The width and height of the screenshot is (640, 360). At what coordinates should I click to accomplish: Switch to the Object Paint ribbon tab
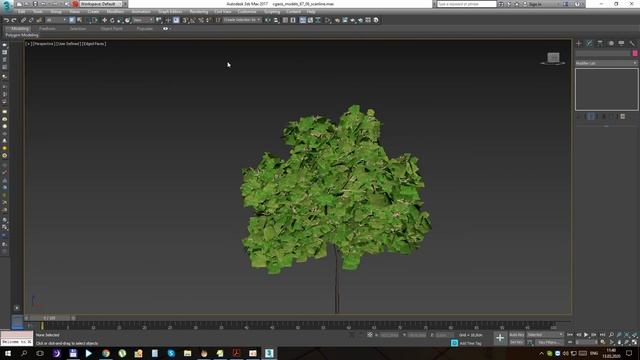111,29
